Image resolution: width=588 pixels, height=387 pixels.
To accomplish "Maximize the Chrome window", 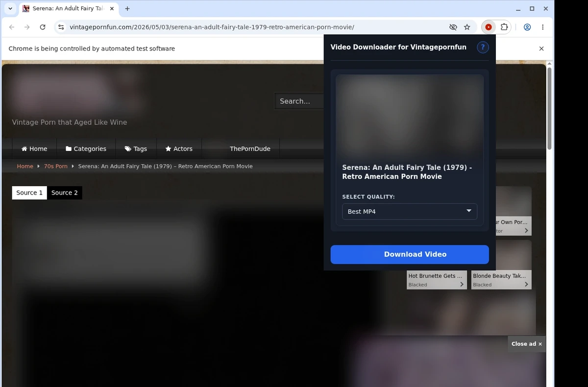I will pyautogui.click(x=532, y=9).
